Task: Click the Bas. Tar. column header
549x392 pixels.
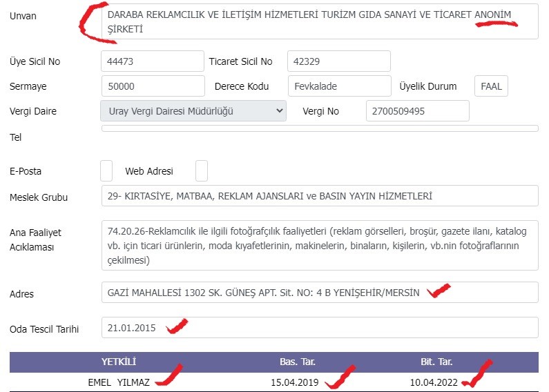Action: [298, 362]
